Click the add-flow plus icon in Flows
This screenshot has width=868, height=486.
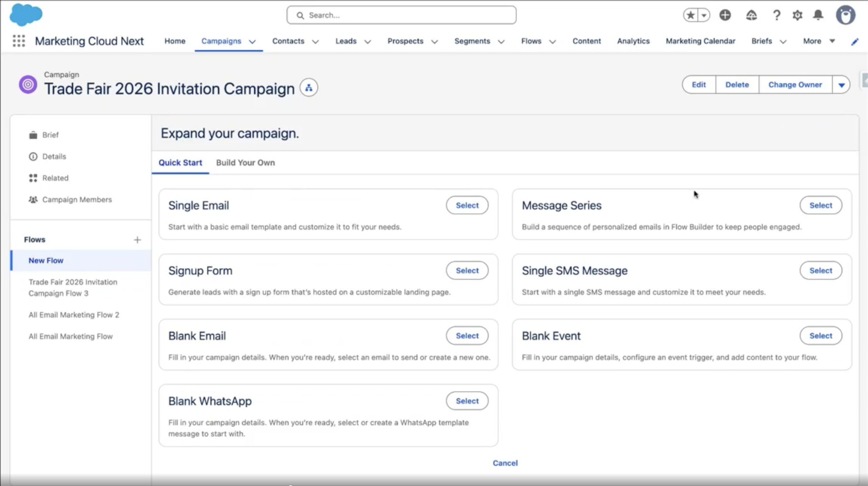(x=137, y=240)
